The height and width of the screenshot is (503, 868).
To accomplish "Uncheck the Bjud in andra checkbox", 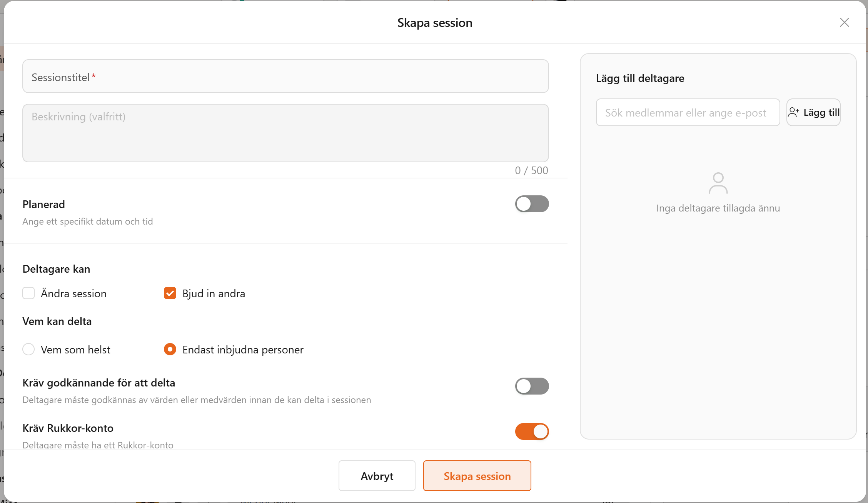I will coord(170,293).
